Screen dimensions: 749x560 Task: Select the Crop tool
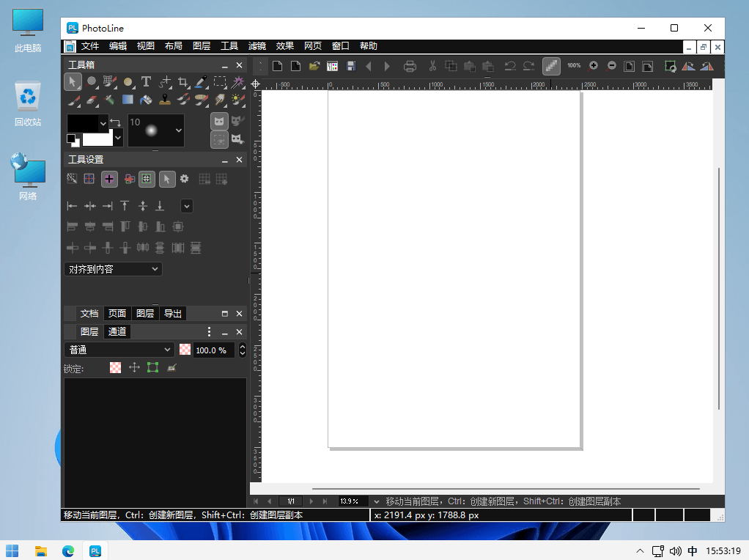pyautogui.click(x=182, y=82)
